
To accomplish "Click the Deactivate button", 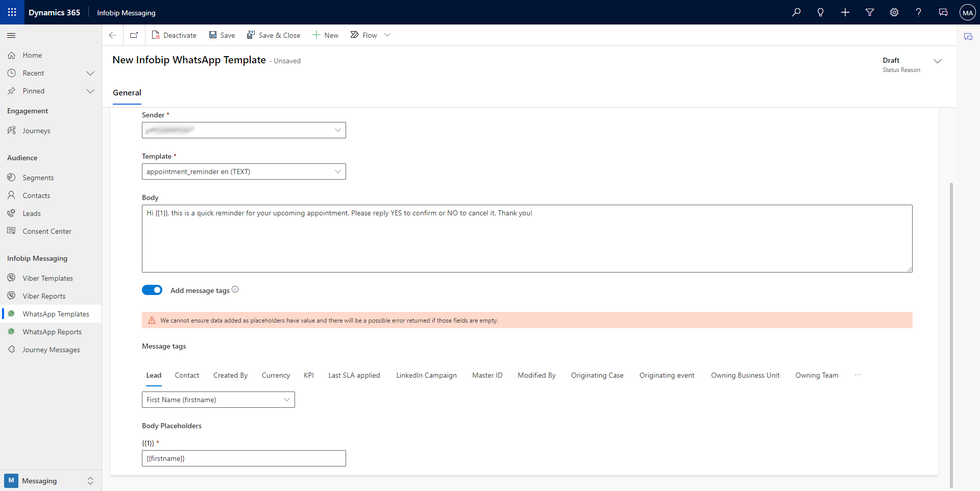I will (174, 35).
